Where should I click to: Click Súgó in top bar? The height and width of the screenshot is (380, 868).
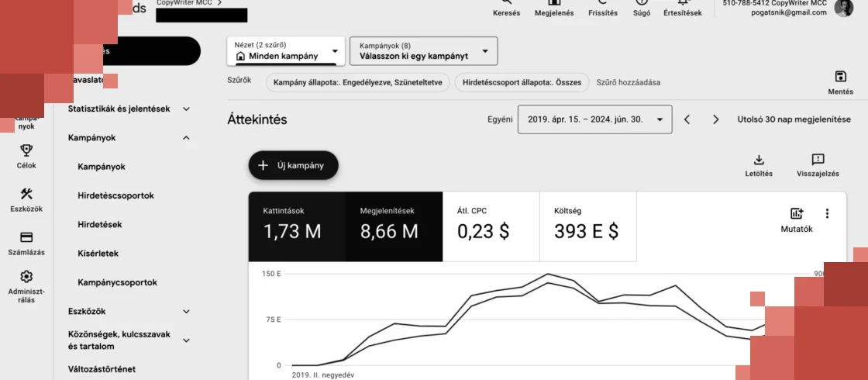click(x=642, y=12)
